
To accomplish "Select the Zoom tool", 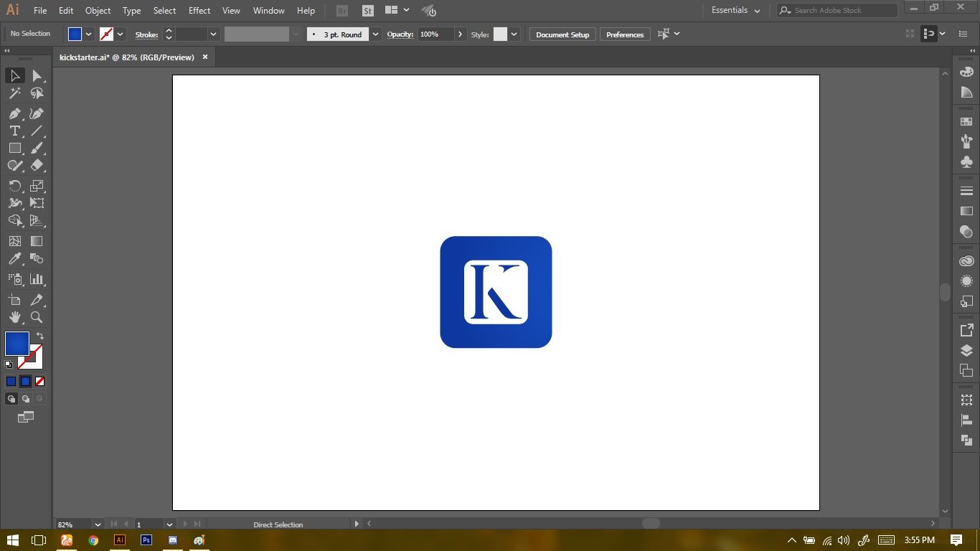I will (37, 317).
